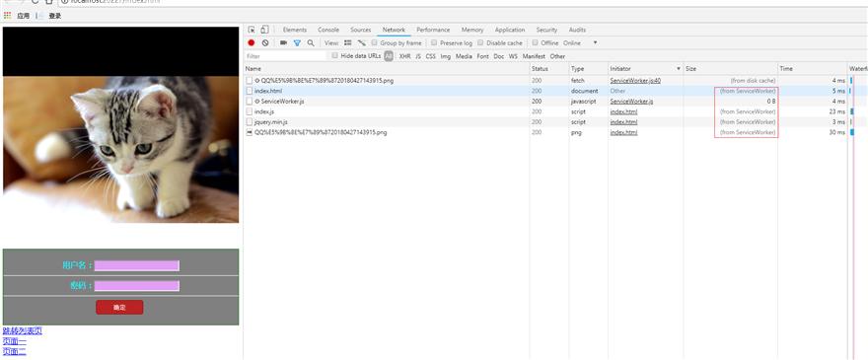
Task: Filter requests by Img type
Action: (x=446, y=56)
